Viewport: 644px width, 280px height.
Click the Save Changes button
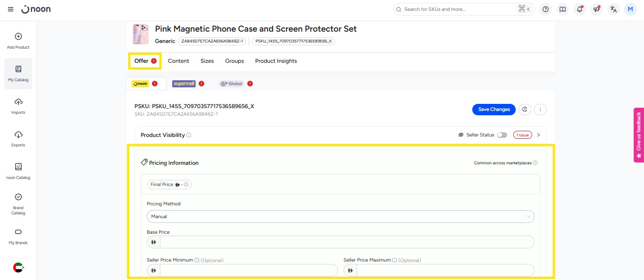pyautogui.click(x=493, y=110)
